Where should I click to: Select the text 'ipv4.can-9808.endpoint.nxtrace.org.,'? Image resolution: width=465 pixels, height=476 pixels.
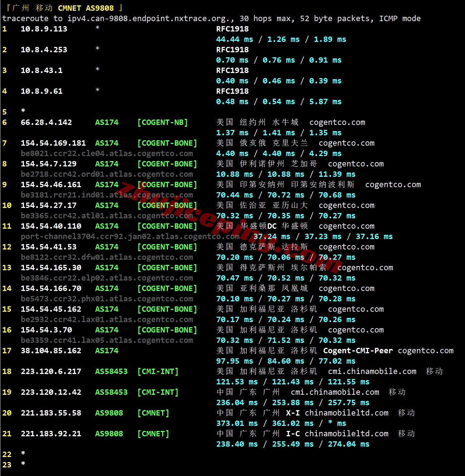(151, 19)
